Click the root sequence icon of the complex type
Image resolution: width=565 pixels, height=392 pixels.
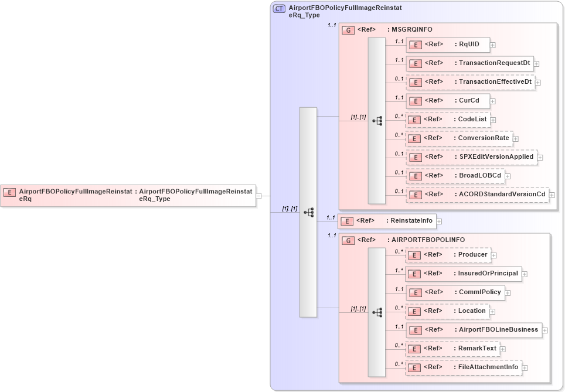coord(308,211)
